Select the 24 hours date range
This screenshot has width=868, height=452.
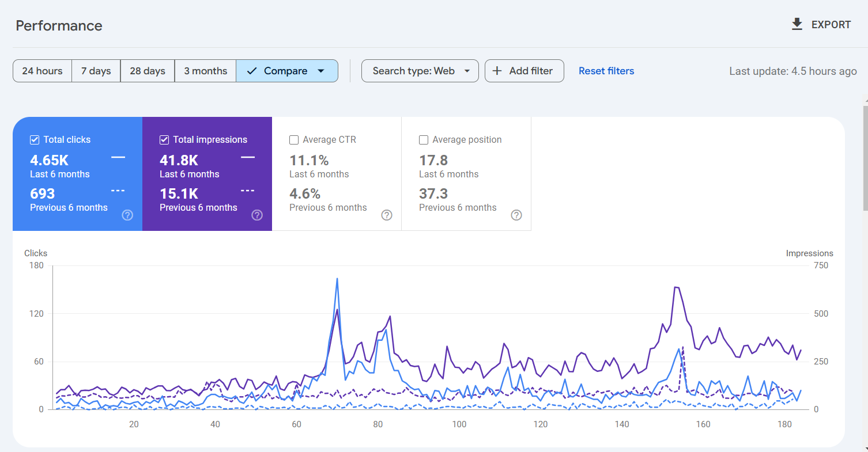click(42, 71)
